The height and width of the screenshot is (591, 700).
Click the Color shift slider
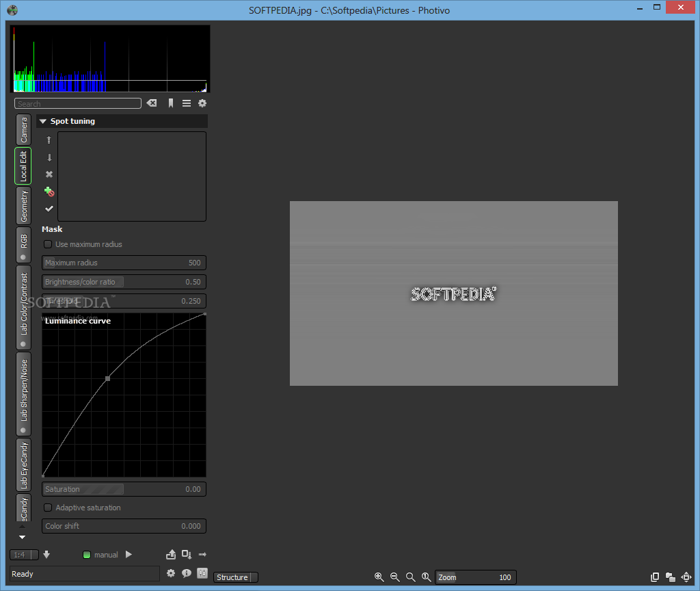coord(124,526)
